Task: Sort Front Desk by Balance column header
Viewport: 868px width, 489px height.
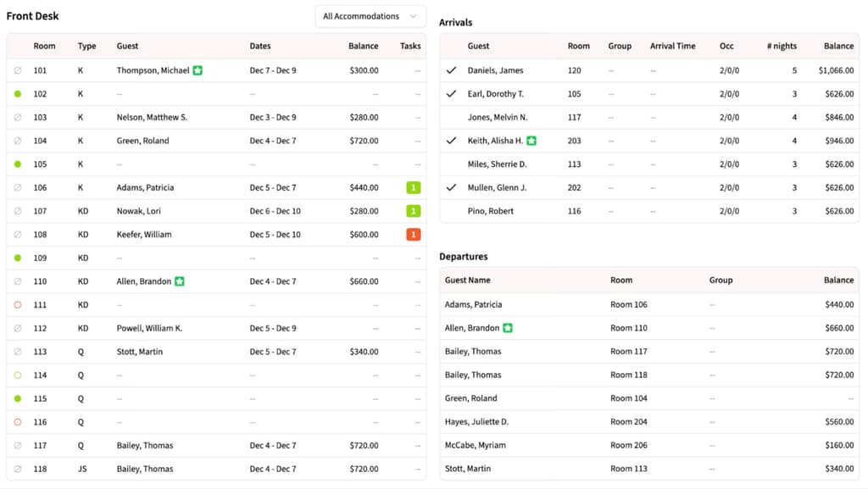Action: click(x=363, y=46)
